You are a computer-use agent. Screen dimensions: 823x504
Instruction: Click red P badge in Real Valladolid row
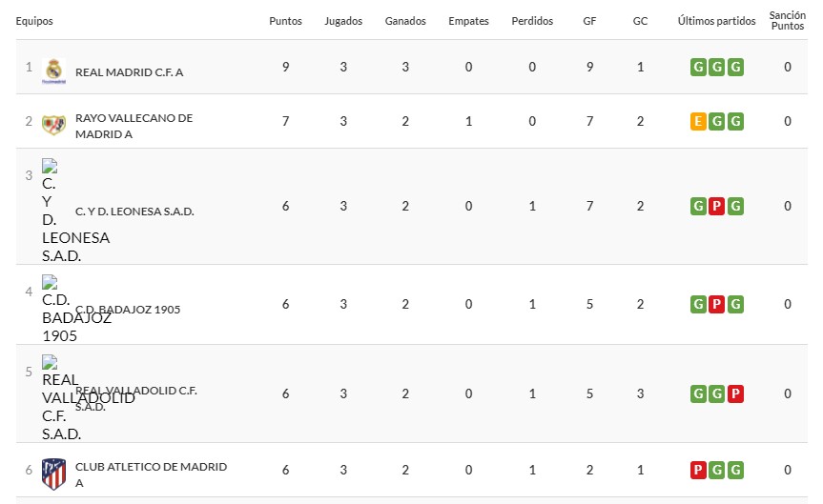(734, 393)
